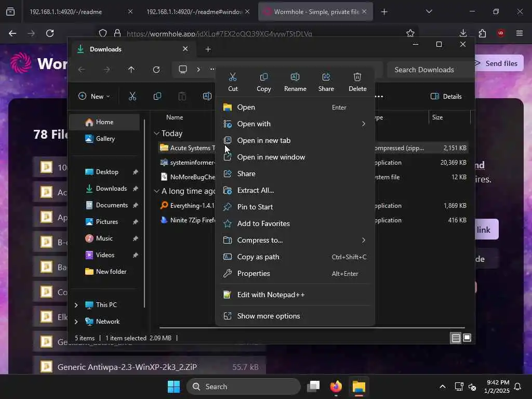Click Delete icon in context menu
This screenshot has height=399, width=532.
click(x=357, y=82)
